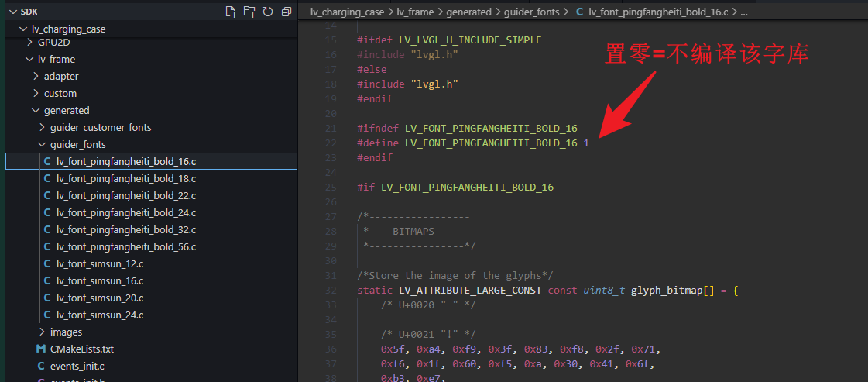Click the New File icon in SDK header

click(231, 12)
